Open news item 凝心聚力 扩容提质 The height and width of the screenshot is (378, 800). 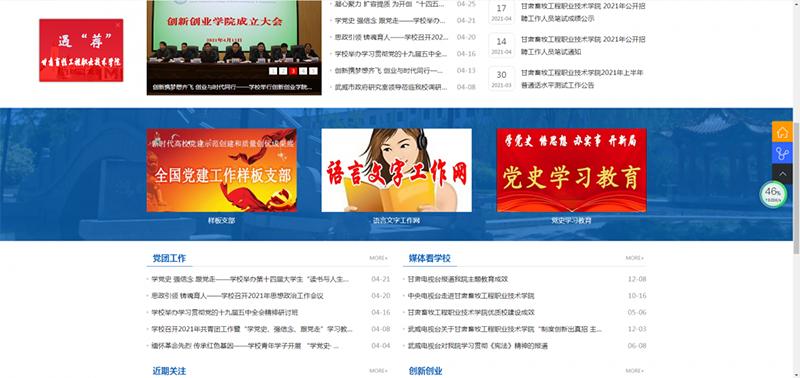click(389, 4)
